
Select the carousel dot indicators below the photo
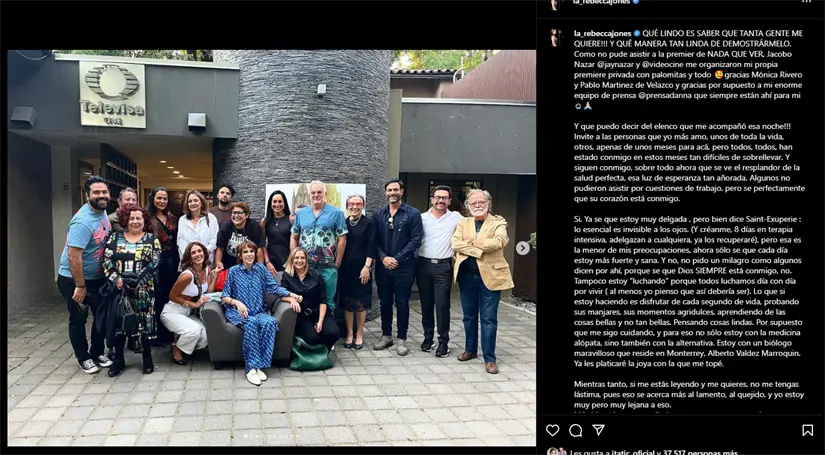(268, 436)
